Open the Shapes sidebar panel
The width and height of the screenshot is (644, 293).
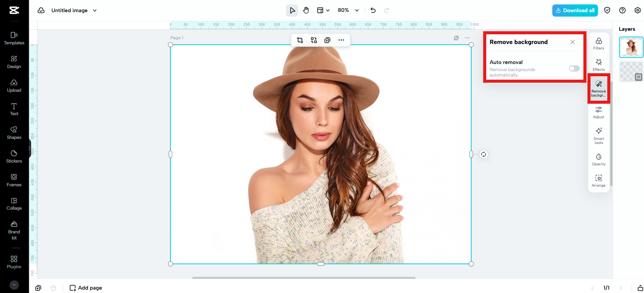[x=14, y=133]
